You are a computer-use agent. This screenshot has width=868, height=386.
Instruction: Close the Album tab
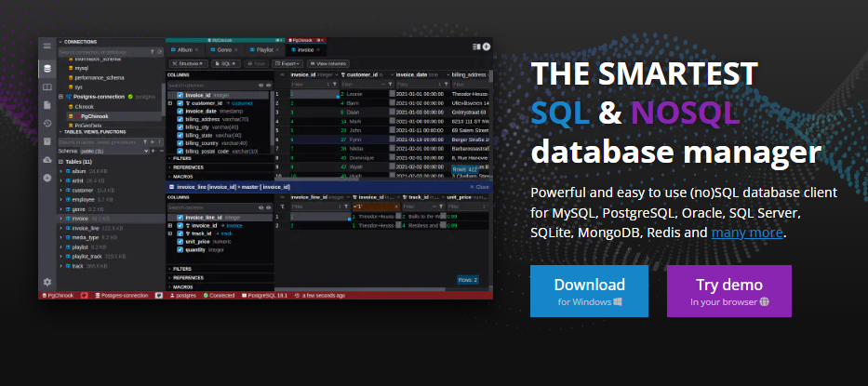click(x=196, y=50)
